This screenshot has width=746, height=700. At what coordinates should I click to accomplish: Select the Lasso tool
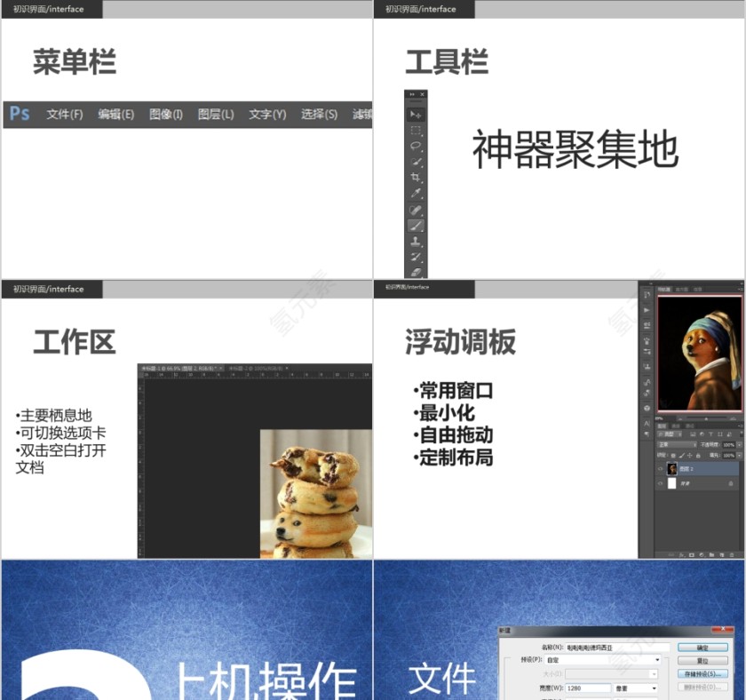(416, 146)
